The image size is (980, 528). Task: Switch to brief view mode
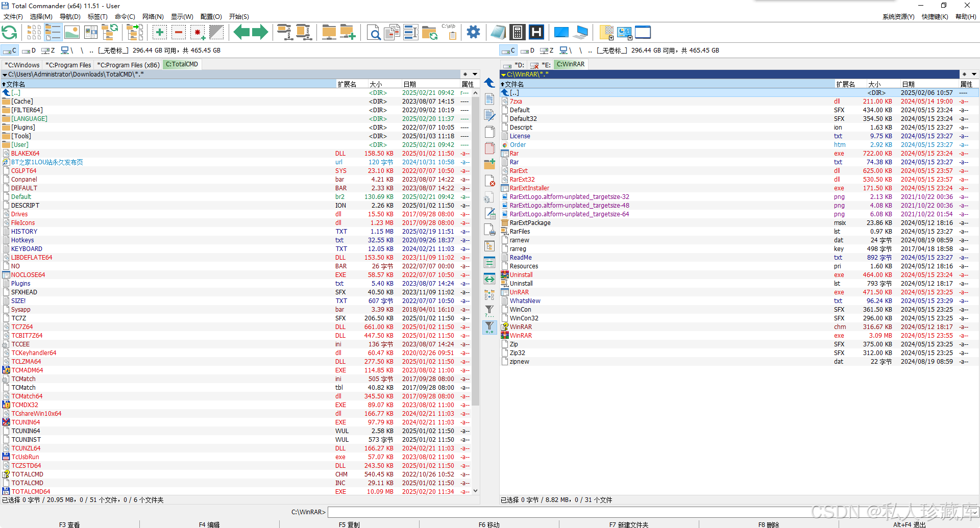click(34, 33)
